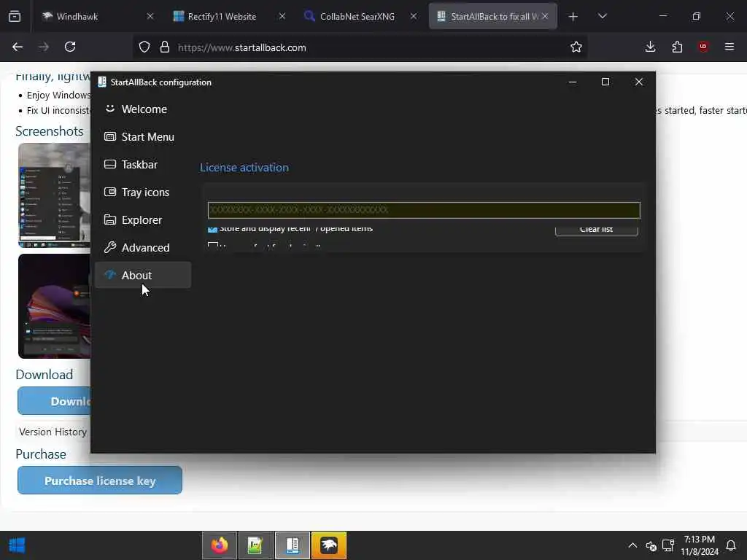Switch to the Windhawk browser tab
The image size is (747, 560).
pyautogui.click(x=98, y=16)
